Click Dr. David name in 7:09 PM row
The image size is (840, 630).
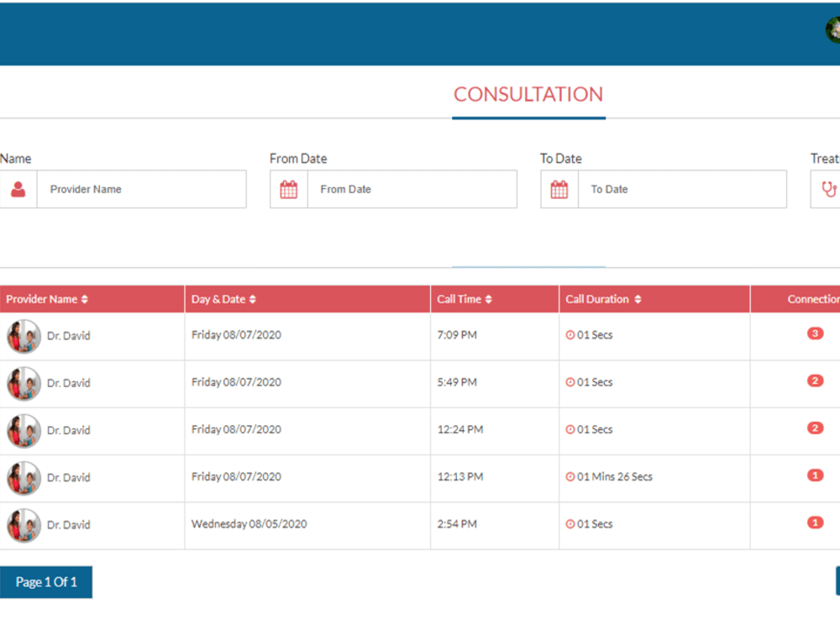click(69, 336)
